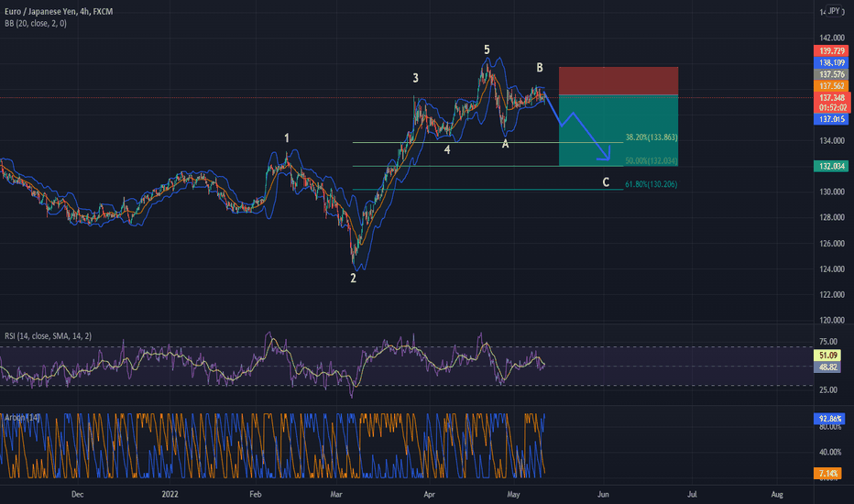Image resolution: width=854 pixels, height=504 pixels.
Task: Click the Apr label on time axis
Action: tap(429, 495)
